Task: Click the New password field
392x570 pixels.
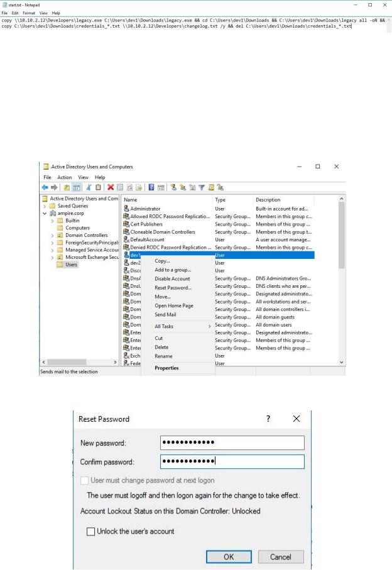Action: 232,442
